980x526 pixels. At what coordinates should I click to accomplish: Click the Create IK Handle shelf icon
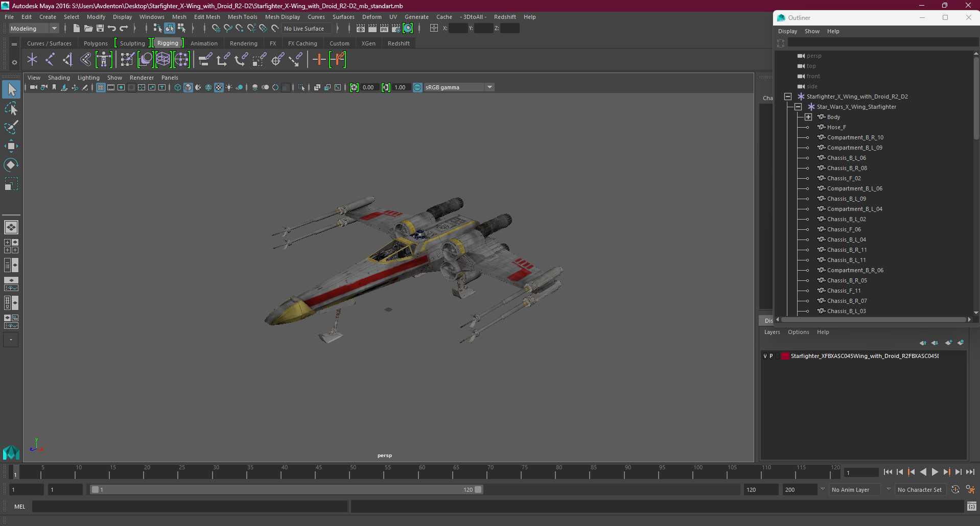point(67,60)
